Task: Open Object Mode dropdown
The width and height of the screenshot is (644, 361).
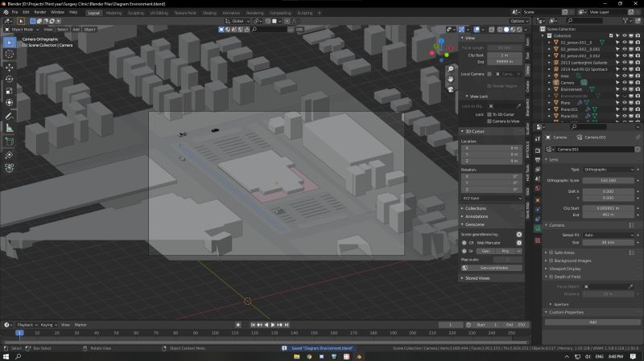Action: 22,30
